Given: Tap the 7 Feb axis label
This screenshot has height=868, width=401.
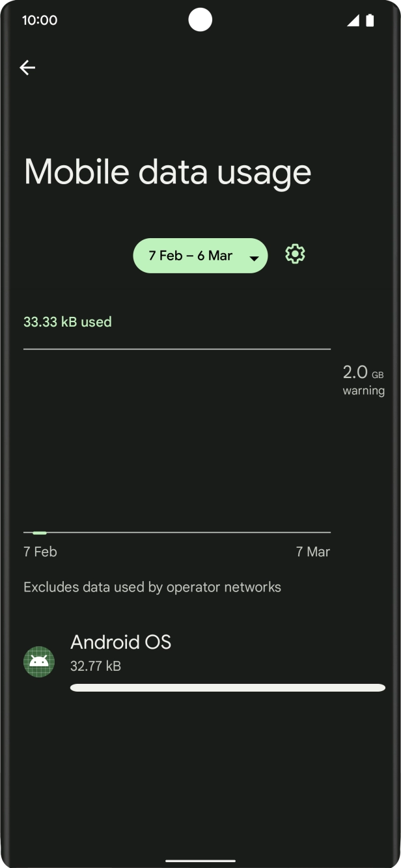Looking at the screenshot, I should pos(40,551).
